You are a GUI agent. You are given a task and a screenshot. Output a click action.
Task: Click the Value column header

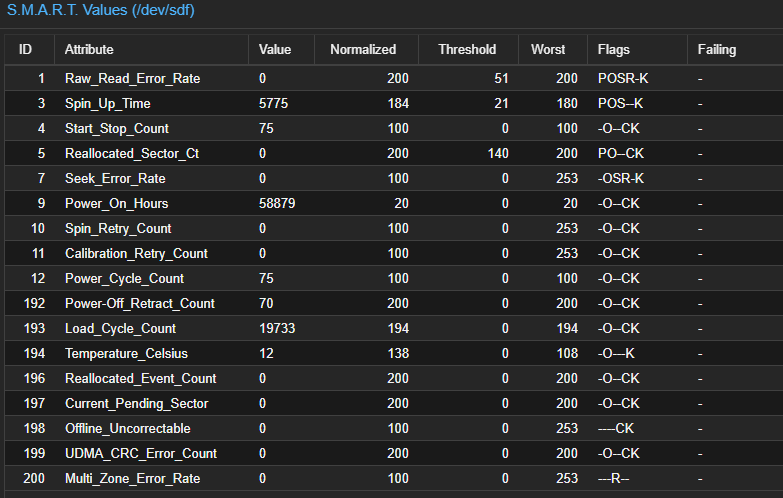pos(282,49)
